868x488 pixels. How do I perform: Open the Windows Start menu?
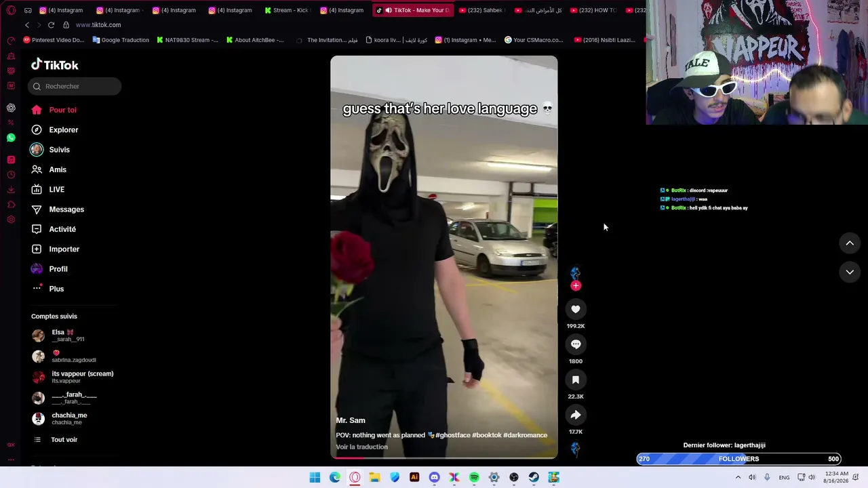pos(315,478)
